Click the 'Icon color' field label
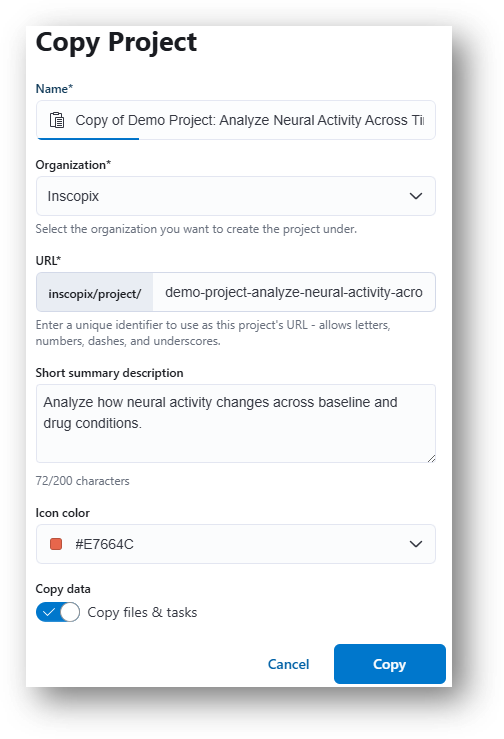 click(x=63, y=513)
